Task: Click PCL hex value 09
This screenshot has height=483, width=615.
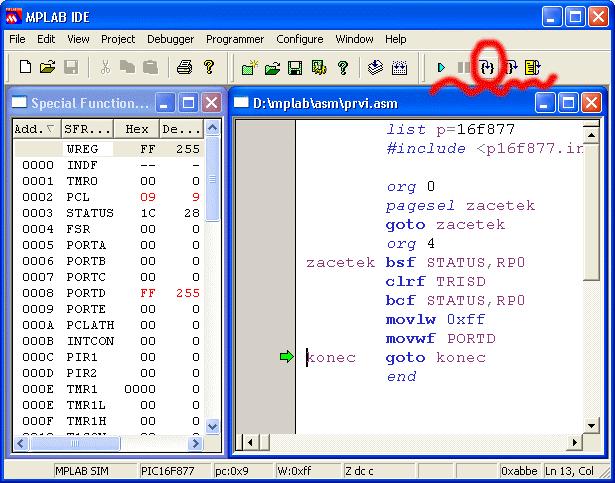Action: (x=147, y=197)
